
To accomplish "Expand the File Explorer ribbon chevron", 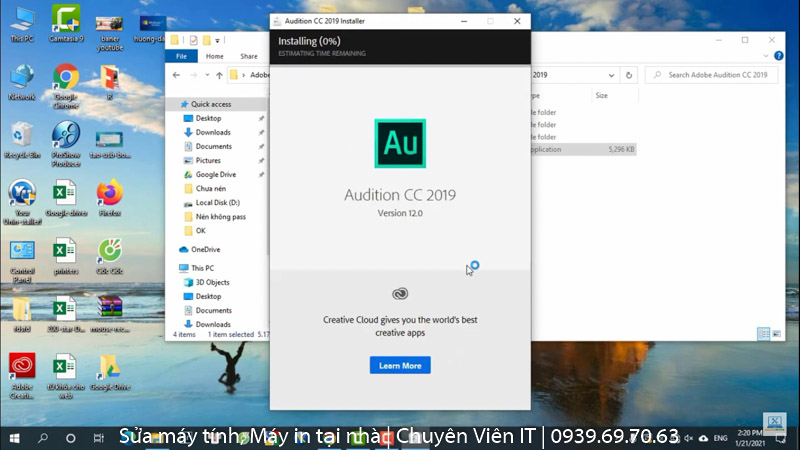I will (765, 57).
